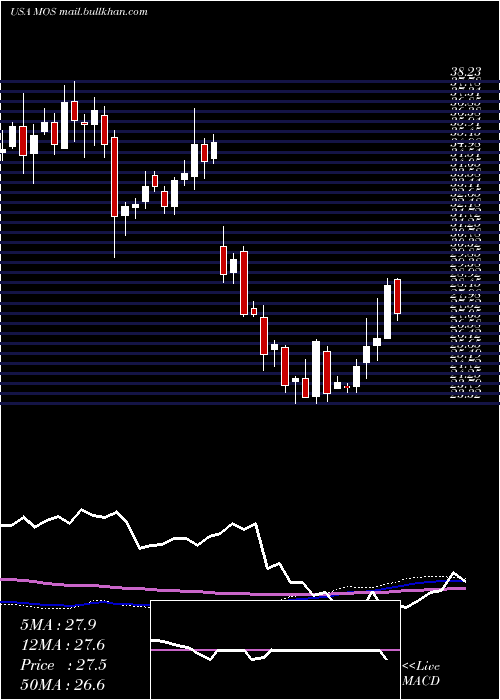Click the '50MA : 26.6' value
The height and width of the screenshot is (700, 500).
click(63, 685)
